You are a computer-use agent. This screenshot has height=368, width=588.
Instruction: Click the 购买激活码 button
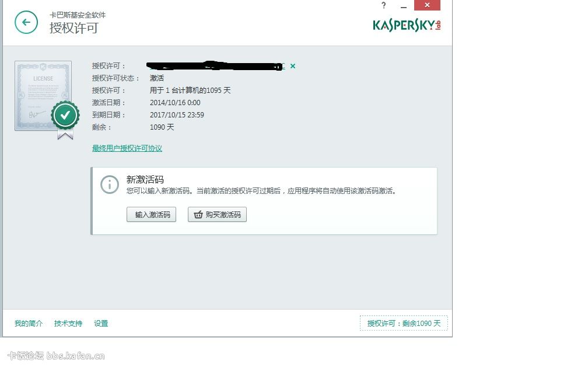pyautogui.click(x=217, y=214)
